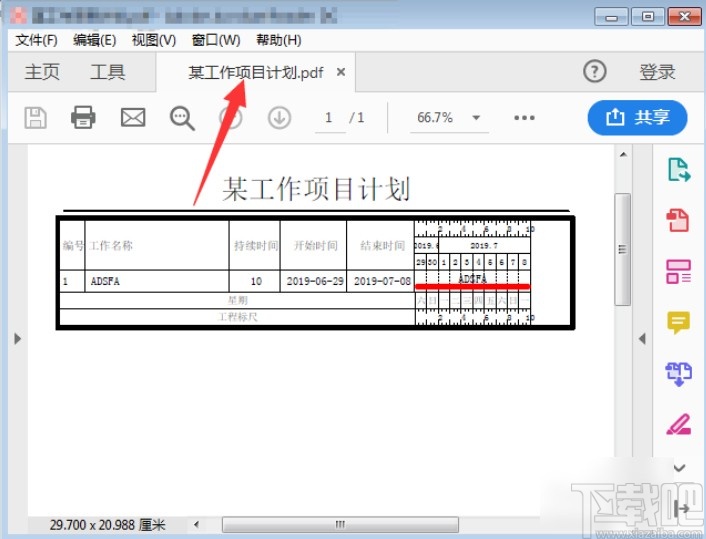Close the 某工作项目计划.pdf tab
Screen dimensions: 706x539
click(341, 72)
